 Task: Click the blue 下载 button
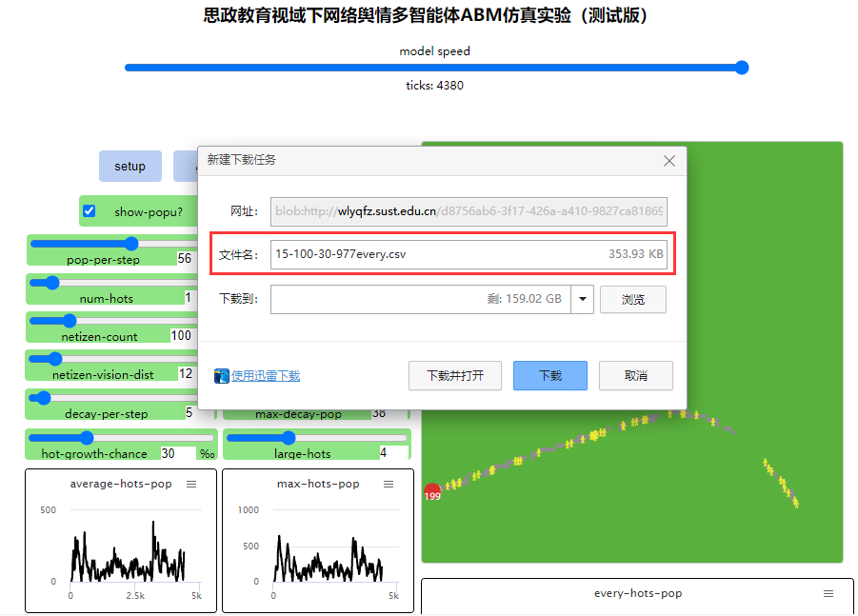point(549,376)
